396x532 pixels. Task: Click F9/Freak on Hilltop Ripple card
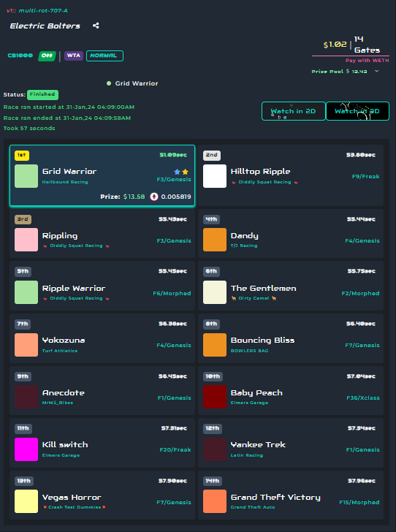pyautogui.click(x=366, y=176)
